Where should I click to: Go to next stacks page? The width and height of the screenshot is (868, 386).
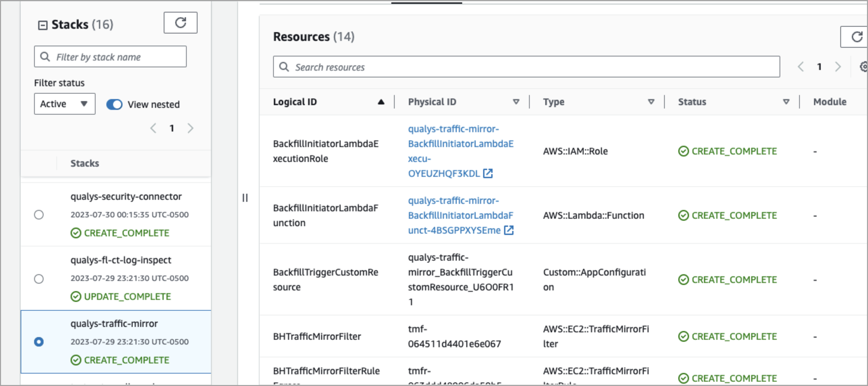click(x=191, y=128)
